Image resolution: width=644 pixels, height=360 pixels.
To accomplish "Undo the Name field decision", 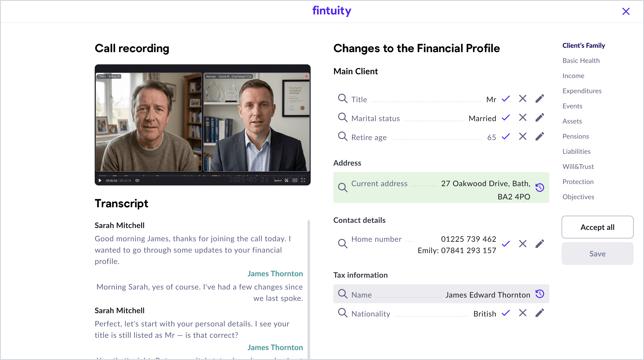I will click(540, 294).
